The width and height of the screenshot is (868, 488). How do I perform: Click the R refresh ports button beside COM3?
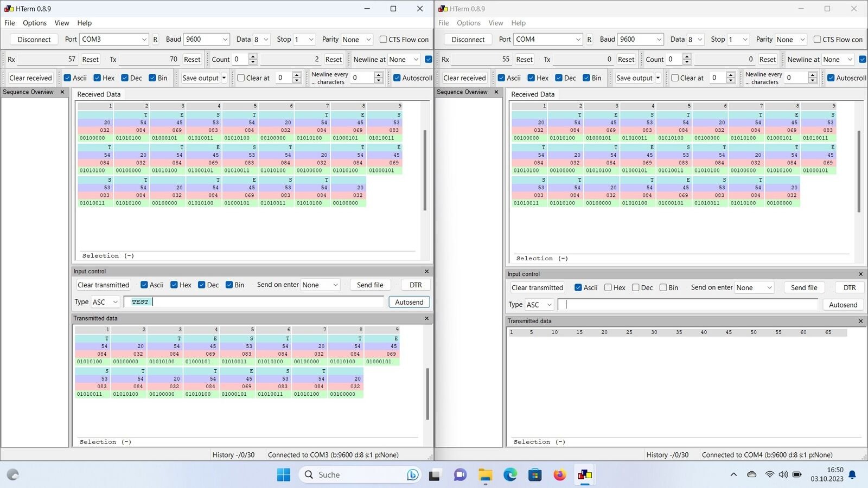tap(155, 40)
